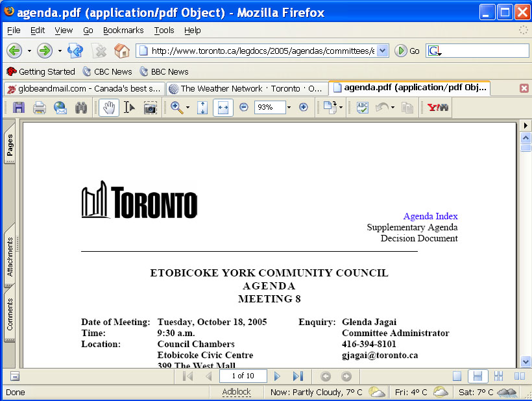Open the Getting Started bookmark
The width and height of the screenshot is (532, 401).
pyautogui.click(x=41, y=71)
